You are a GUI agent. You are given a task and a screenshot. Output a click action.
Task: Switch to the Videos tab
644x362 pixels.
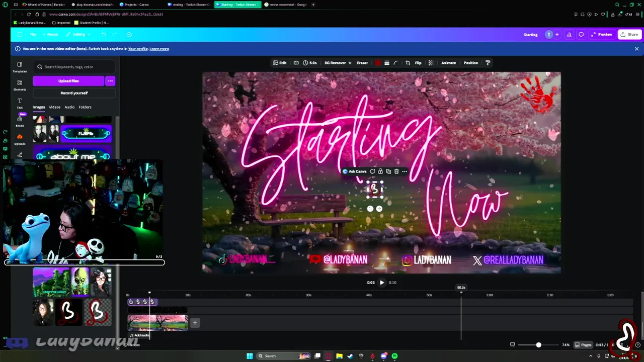pos(54,107)
